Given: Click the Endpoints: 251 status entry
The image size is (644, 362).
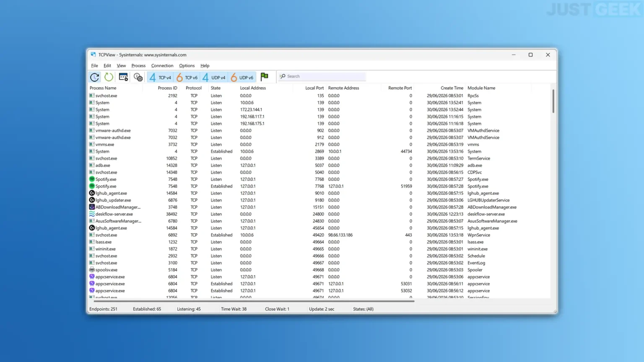Looking at the screenshot, I should pos(103,309).
